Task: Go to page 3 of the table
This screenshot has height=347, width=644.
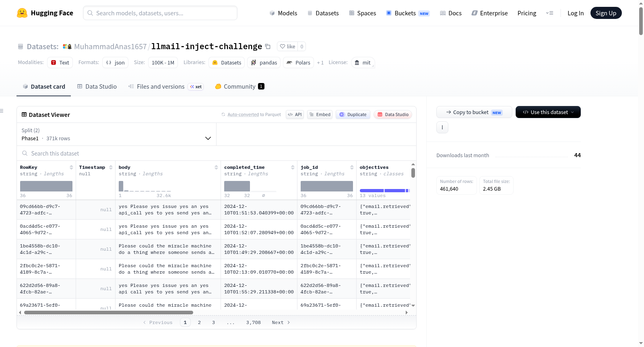Action: (213, 322)
